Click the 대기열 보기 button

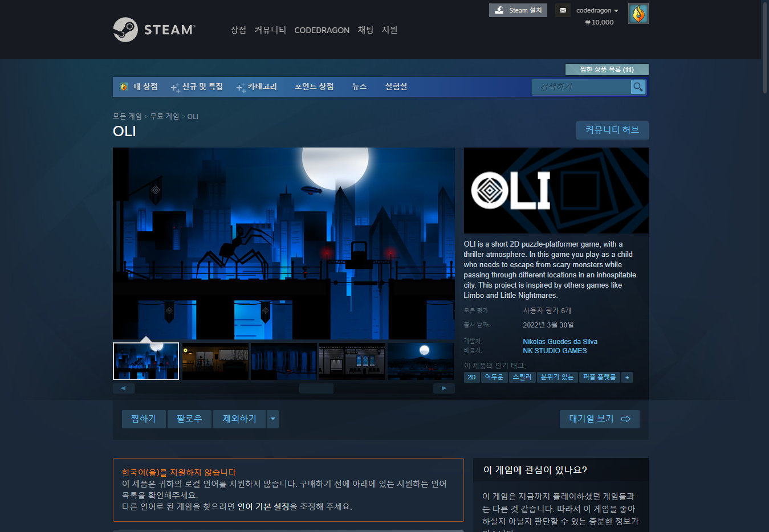tap(600, 419)
